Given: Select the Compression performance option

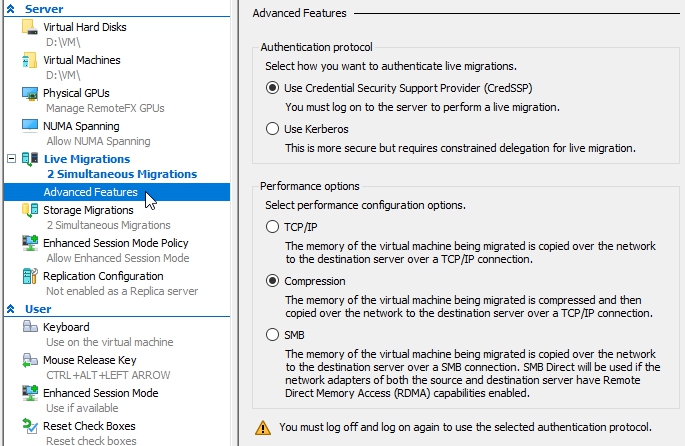Looking at the screenshot, I should (x=273, y=281).
